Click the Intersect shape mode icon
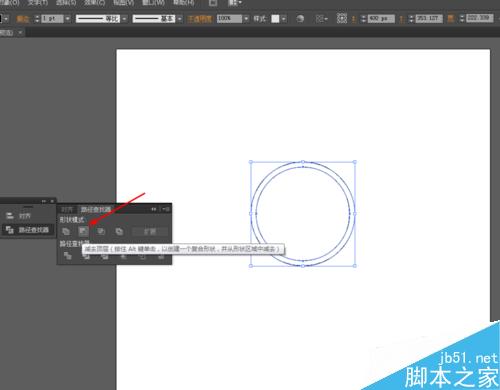The width and height of the screenshot is (500, 390). pos(101,231)
